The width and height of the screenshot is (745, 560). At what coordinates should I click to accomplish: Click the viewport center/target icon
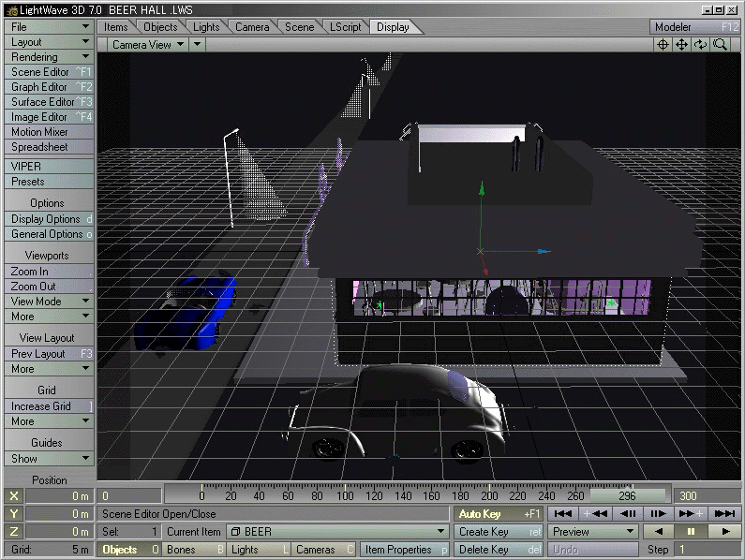pos(663,44)
